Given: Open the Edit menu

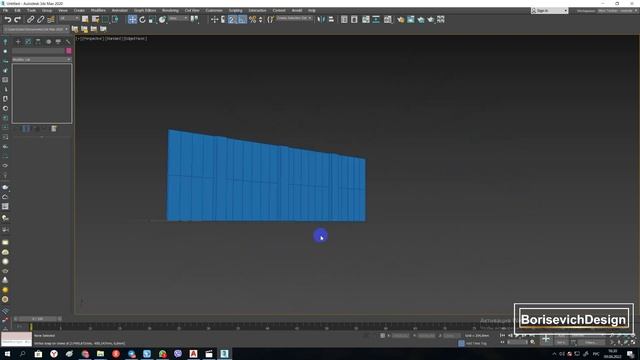Looking at the screenshot, I should [18, 11].
